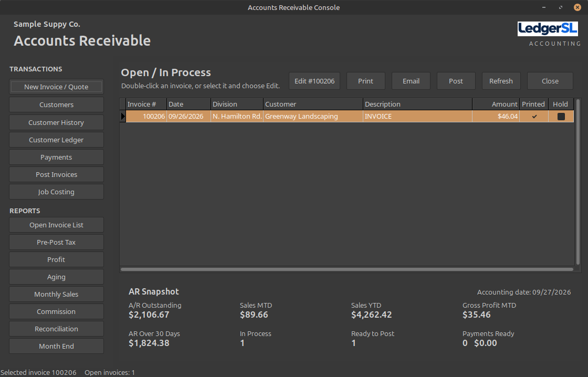
Task: Refresh the invoice list
Action: pyautogui.click(x=501, y=81)
